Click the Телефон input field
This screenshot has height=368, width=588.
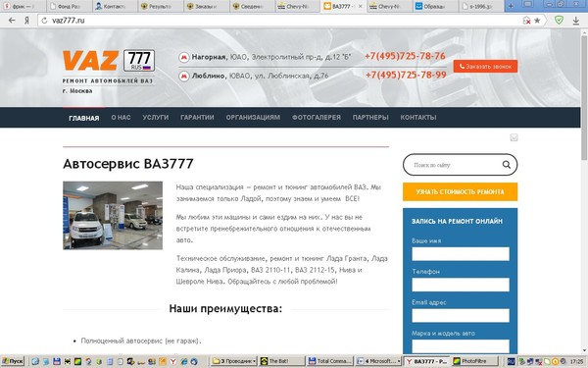coord(461,285)
